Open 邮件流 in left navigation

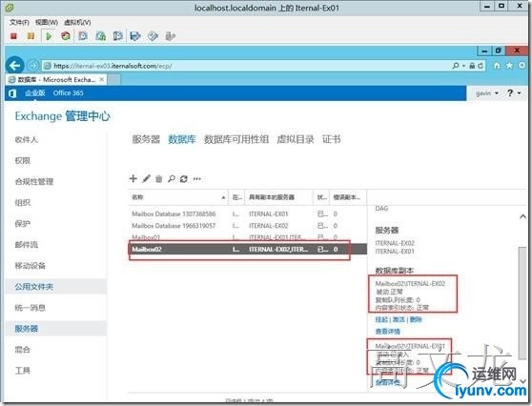click(26, 245)
